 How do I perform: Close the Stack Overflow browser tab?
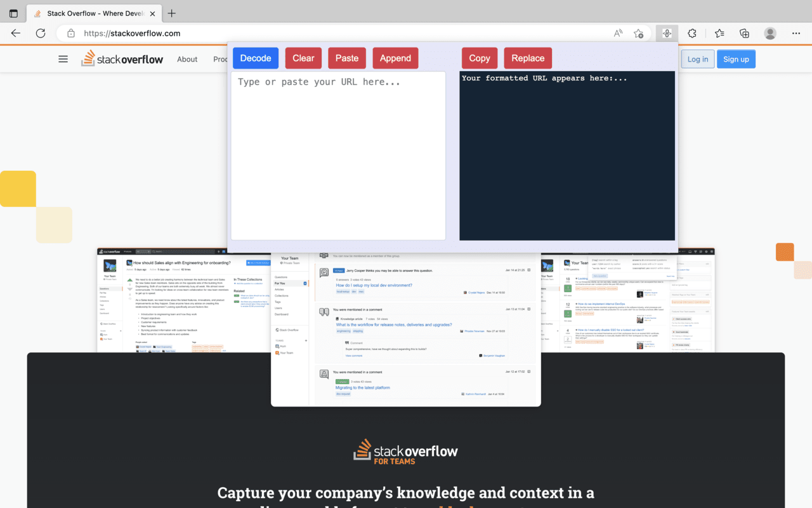click(153, 13)
